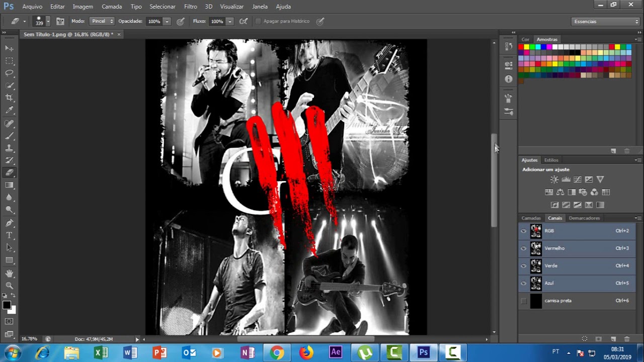Toggle pressure for opacity button

click(x=180, y=21)
